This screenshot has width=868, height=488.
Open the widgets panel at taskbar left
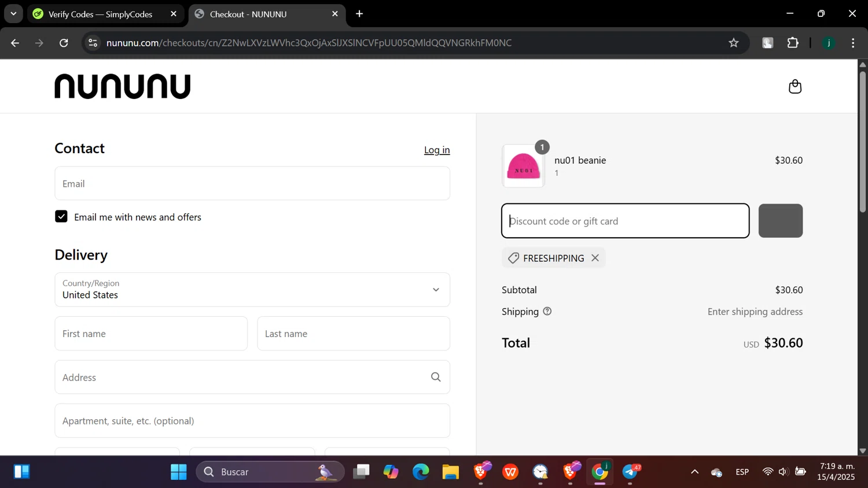pos(21,472)
